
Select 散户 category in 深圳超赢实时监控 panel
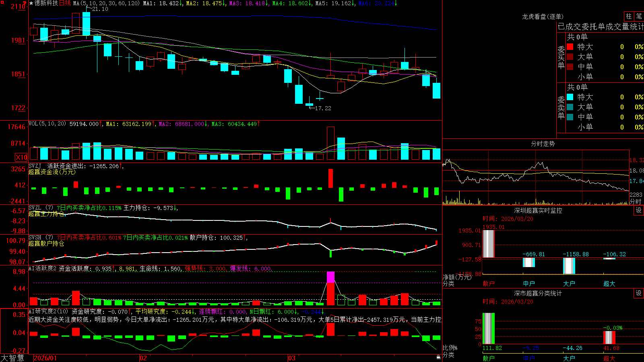[x=489, y=284]
